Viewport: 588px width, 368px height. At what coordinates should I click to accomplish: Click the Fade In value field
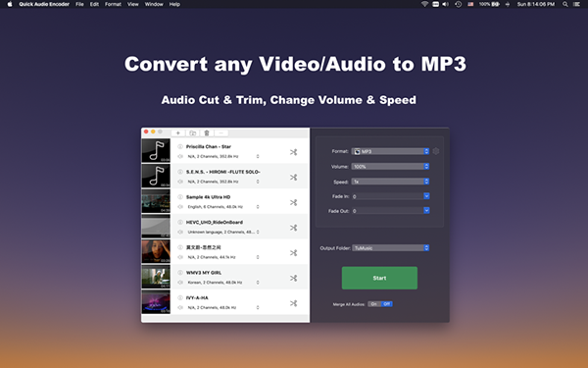coord(387,196)
